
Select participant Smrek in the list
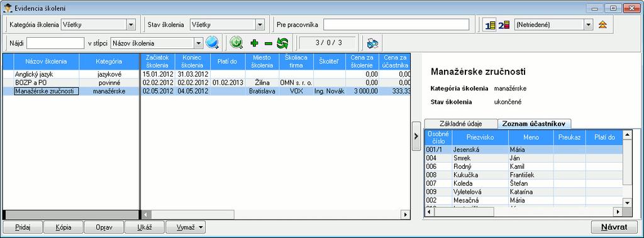524,158
